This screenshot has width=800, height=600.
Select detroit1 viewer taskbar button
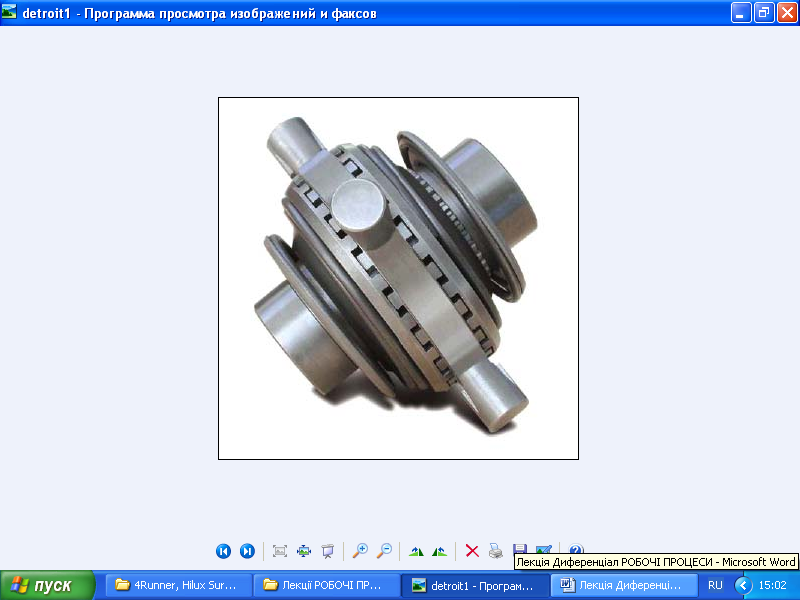tap(476, 586)
